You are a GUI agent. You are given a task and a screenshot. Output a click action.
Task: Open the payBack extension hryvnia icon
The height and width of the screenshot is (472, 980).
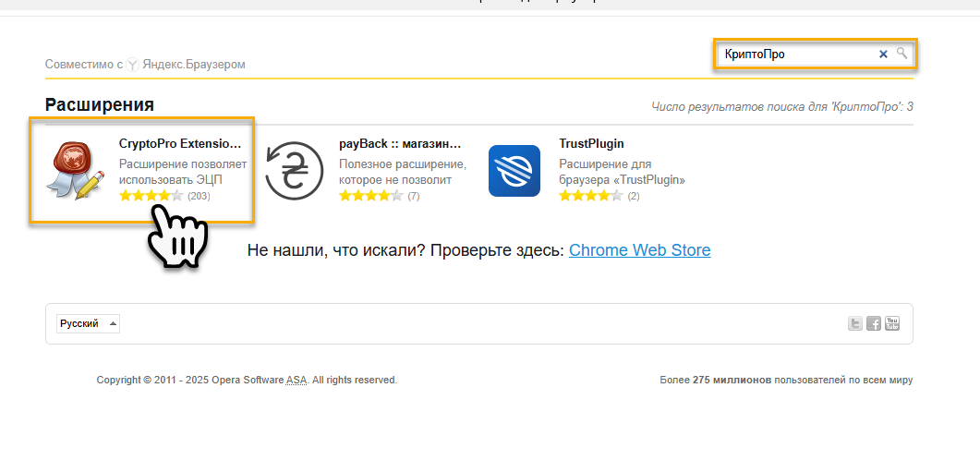(x=295, y=171)
